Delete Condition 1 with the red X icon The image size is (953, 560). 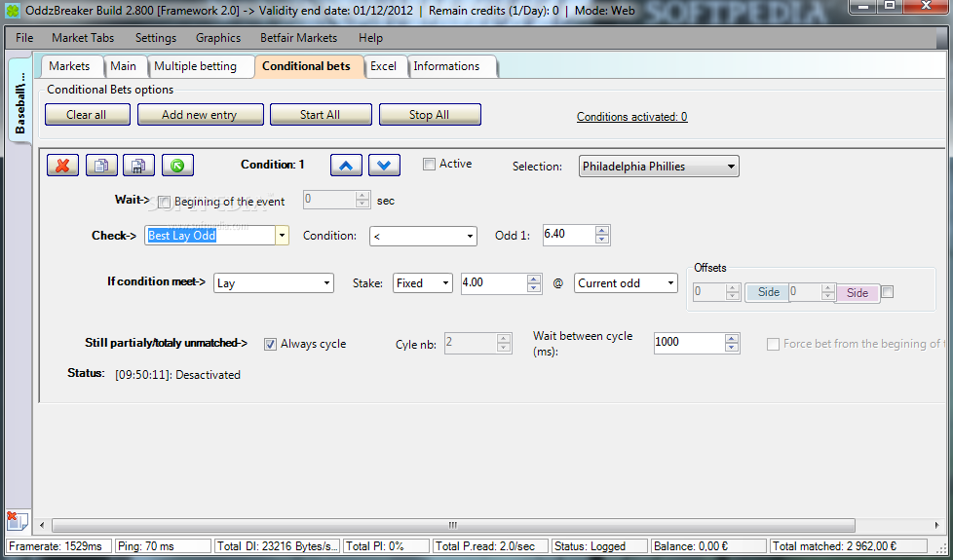(x=62, y=166)
